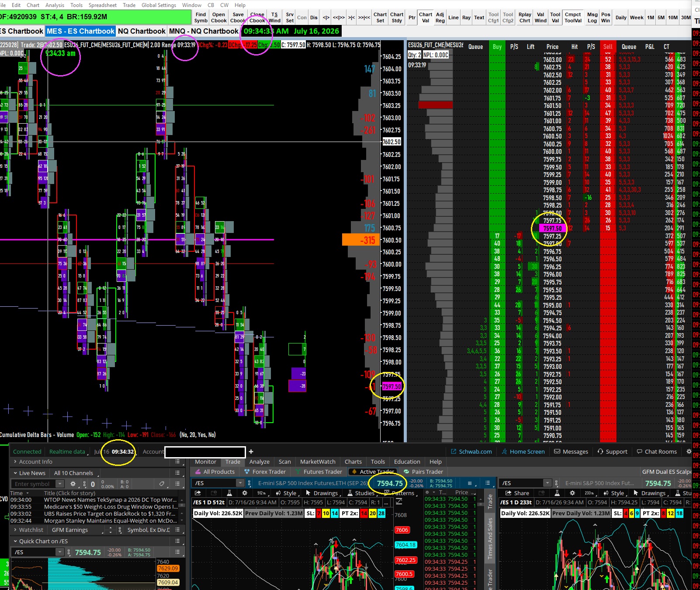Open chart settings gear on the 512t chart
Screen dimensions: 700x590
pyautogui.click(x=245, y=493)
